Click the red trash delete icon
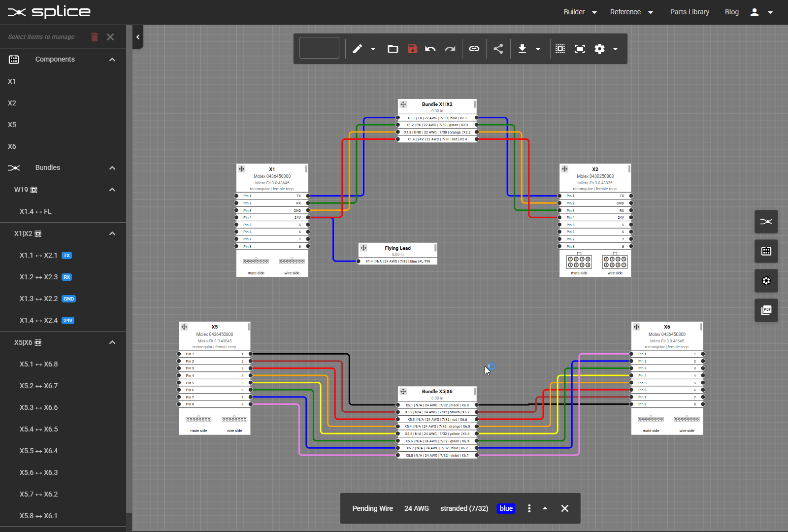The image size is (788, 532). tap(95, 37)
